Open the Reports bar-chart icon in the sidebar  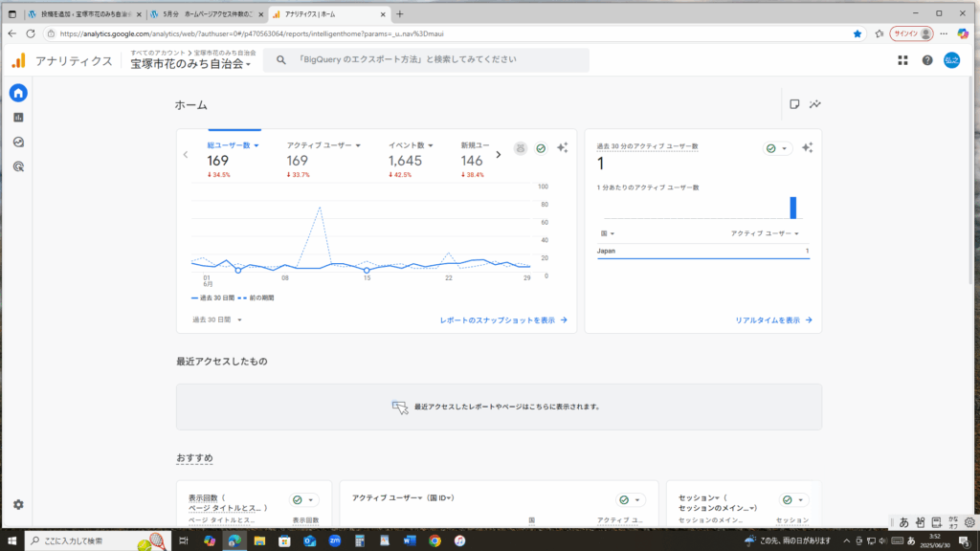click(x=18, y=118)
